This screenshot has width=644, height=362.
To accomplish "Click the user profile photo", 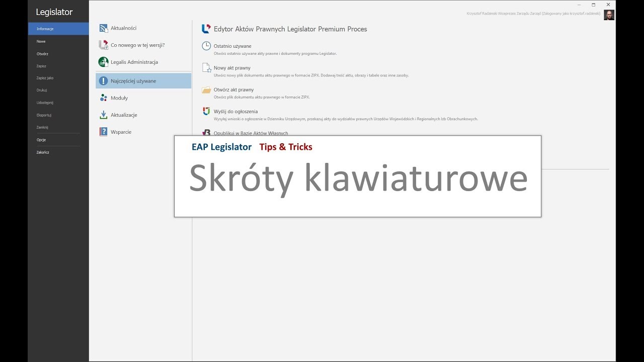I will tap(609, 15).
